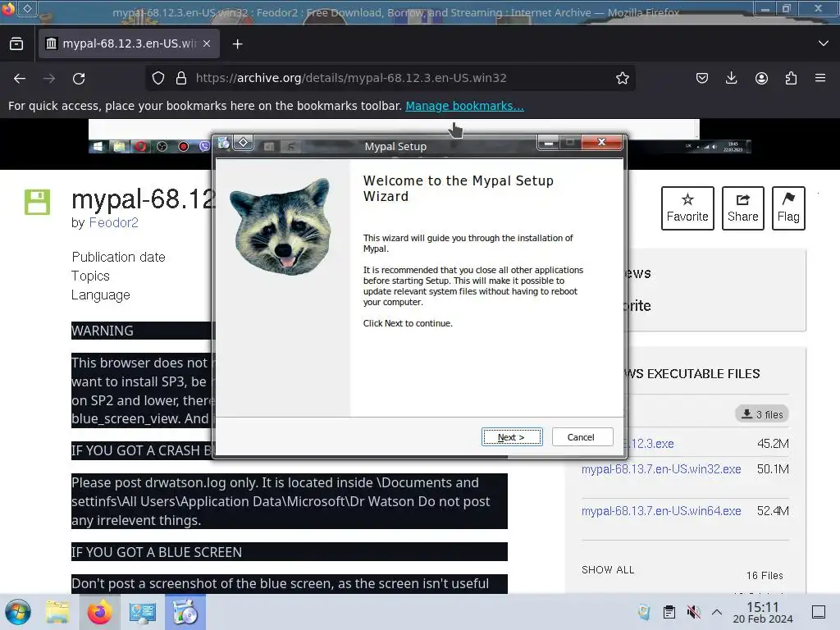Open the Feodor2 uploader link
This screenshot has height=630, width=840.
[113, 222]
